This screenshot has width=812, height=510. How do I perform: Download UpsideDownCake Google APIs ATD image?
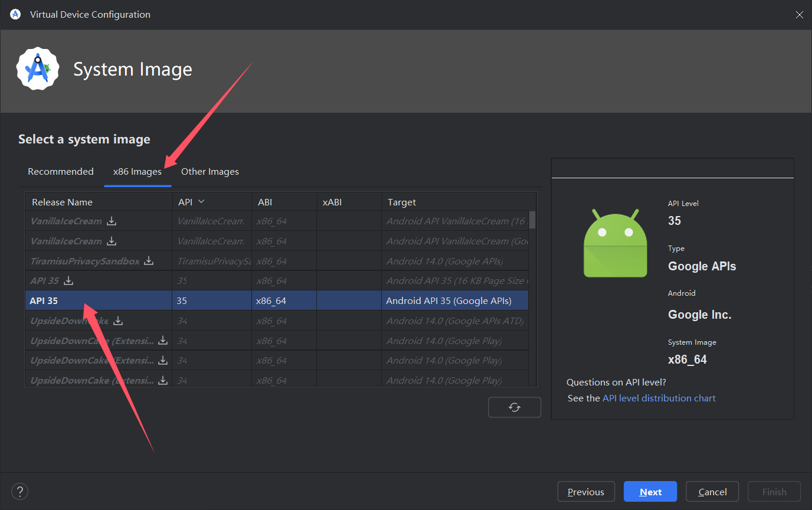click(118, 321)
